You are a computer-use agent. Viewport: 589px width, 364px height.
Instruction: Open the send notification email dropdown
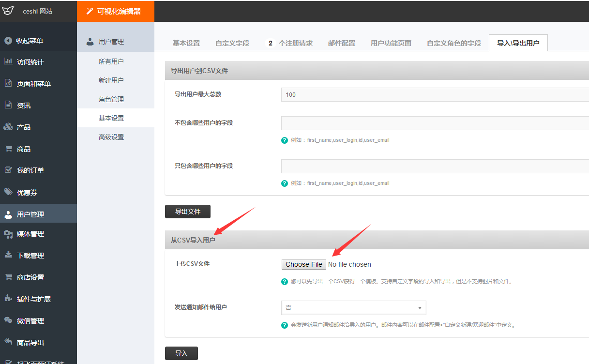[353, 308]
